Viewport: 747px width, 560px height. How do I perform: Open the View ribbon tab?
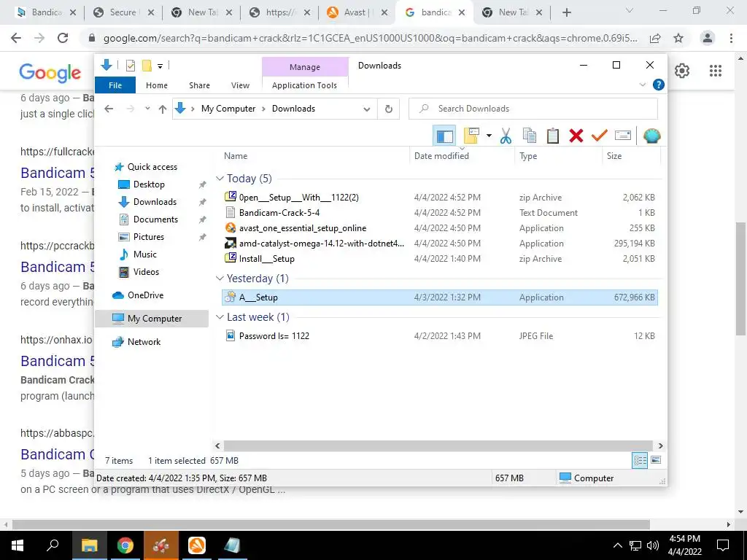click(240, 85)
